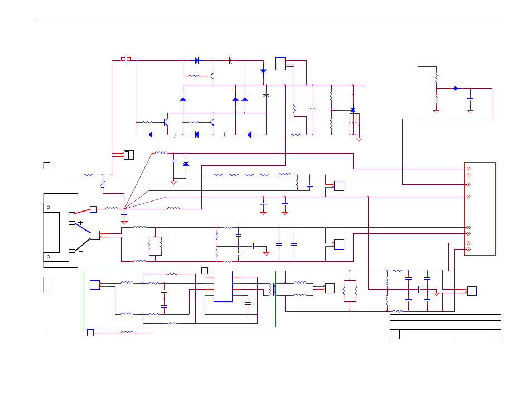Click the polarized capacitor at top-left corner

click(x=126, y=59)
